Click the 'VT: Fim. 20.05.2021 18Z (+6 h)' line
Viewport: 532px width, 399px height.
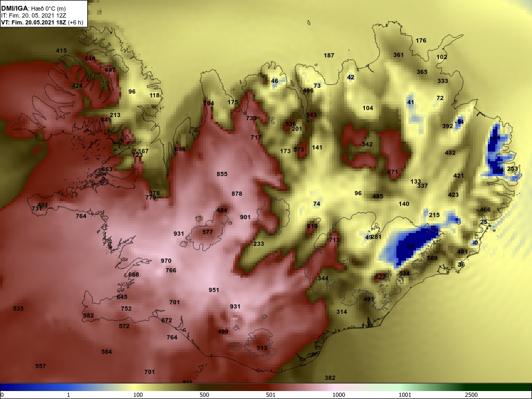tap(41, 22)
